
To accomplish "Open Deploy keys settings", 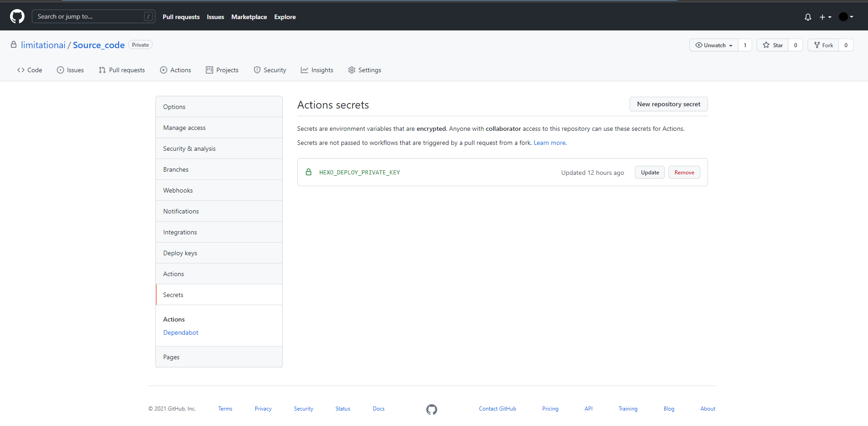I will pos(219,253).
